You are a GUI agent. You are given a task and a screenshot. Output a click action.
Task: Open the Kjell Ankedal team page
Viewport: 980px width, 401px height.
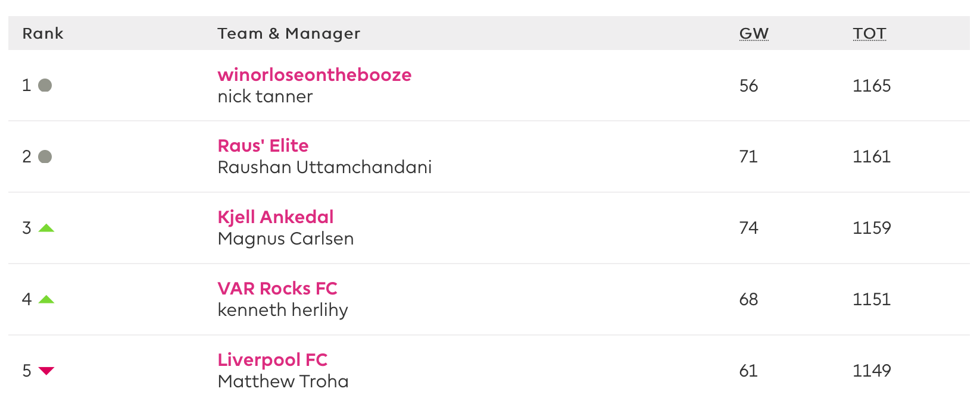click(276, 217)
